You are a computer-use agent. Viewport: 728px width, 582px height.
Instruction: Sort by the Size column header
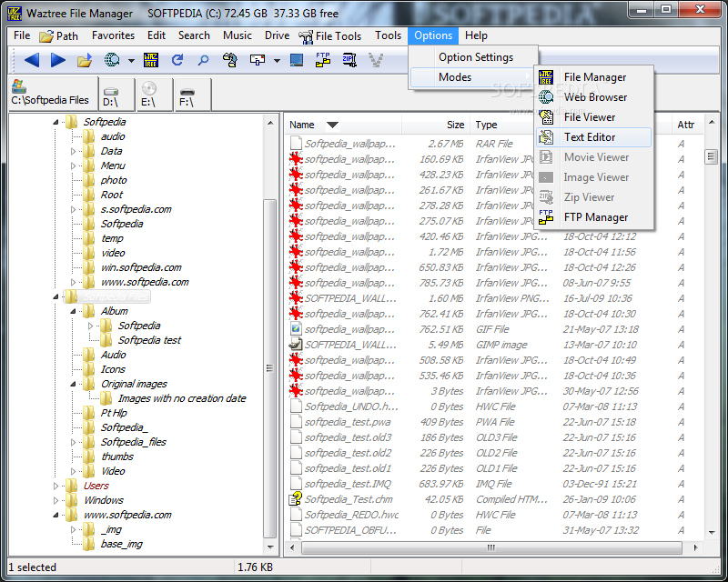(x=436, y=125)
